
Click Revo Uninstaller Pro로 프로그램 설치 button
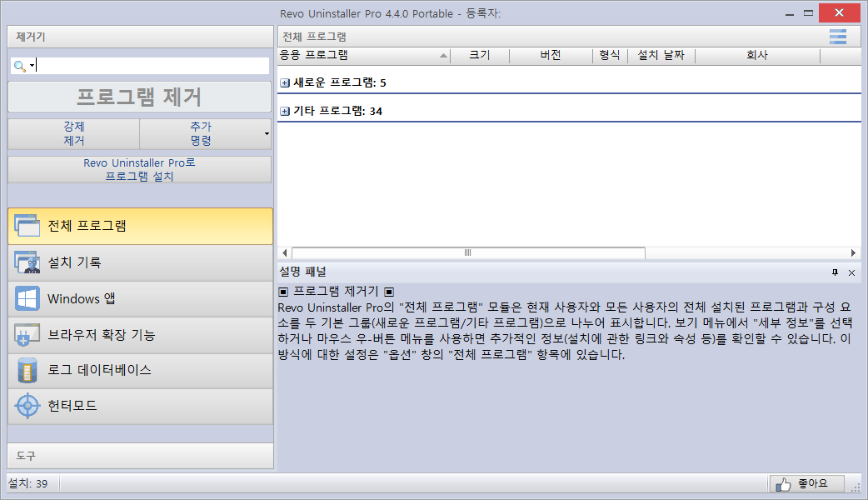click(x=139, y=169)
